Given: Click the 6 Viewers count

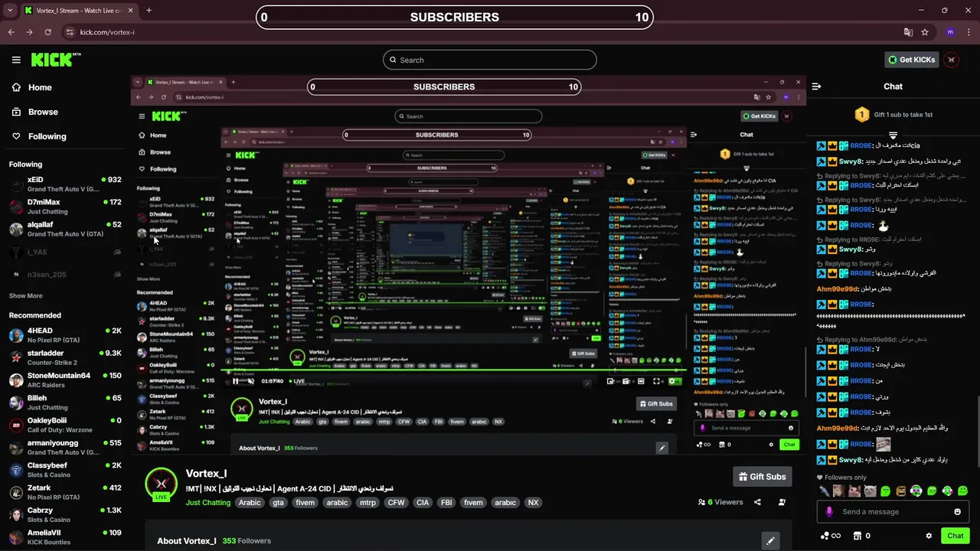Looking at the screenshot, I should (x=721, y=502).
